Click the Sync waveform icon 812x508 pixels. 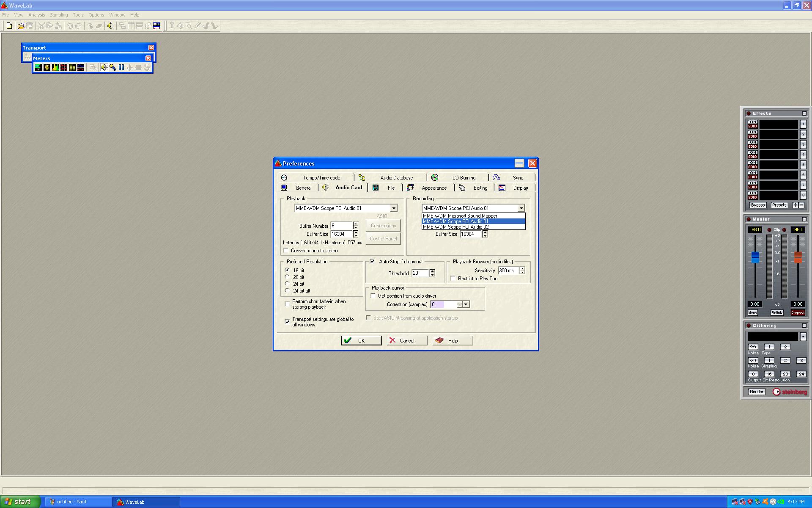497,177
